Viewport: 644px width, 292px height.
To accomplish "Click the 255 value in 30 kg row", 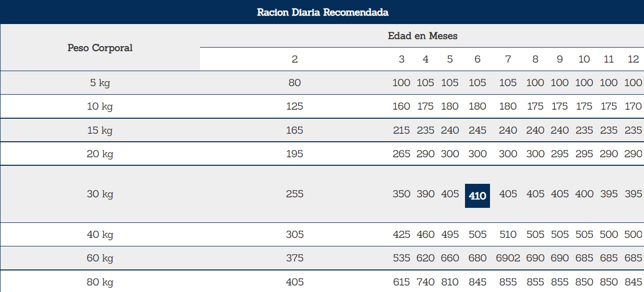I will click(295, 194).
